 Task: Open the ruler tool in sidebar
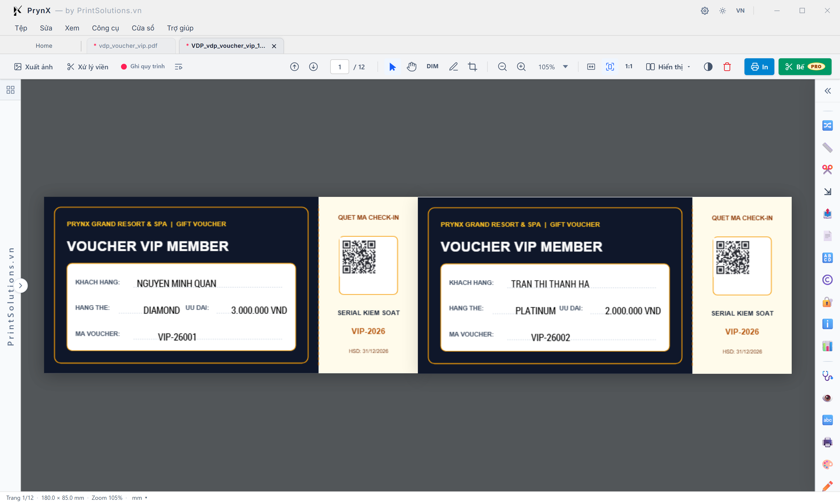827,148
